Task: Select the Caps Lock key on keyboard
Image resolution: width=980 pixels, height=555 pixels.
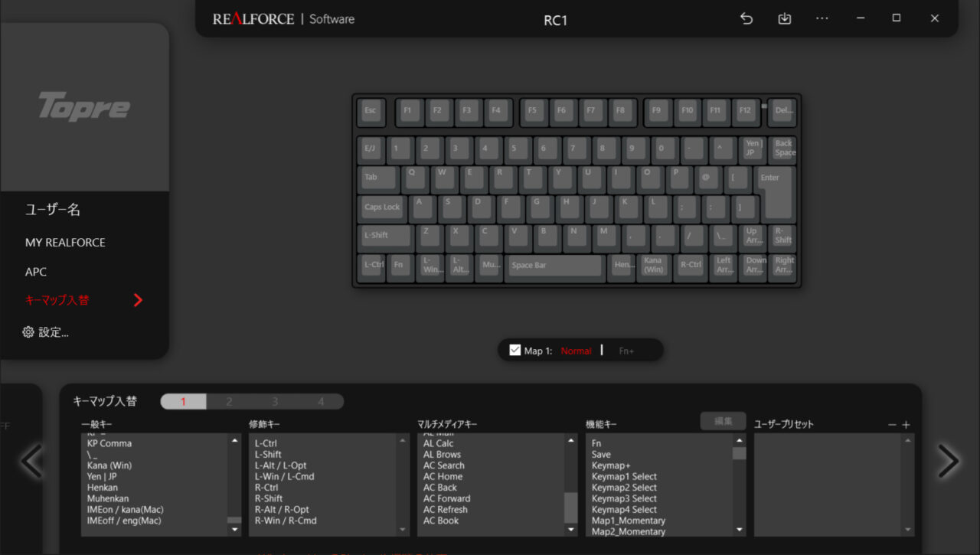Action: pyautogui.click(x=382, y=207)
